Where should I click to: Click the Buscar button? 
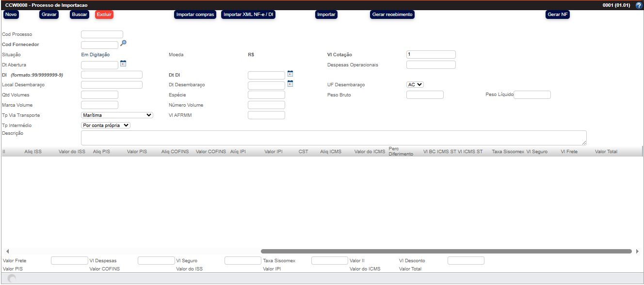(x=80, y=15)
